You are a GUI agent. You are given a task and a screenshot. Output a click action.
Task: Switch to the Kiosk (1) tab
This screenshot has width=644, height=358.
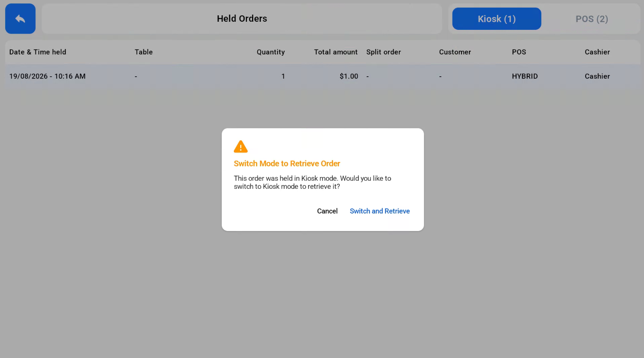pos(496,19)
